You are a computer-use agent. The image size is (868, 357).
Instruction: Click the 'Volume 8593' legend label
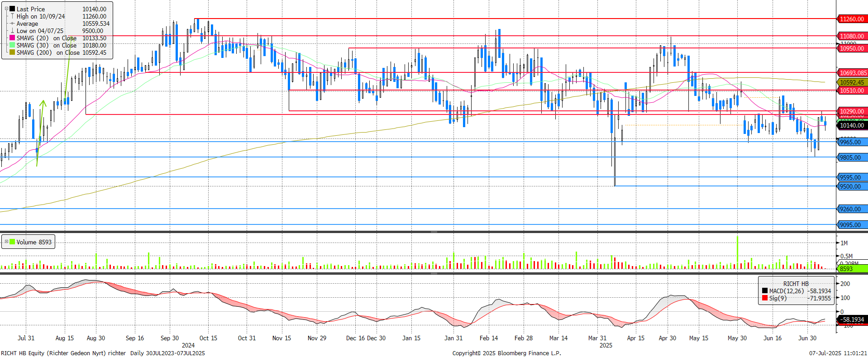pos(34,242)
